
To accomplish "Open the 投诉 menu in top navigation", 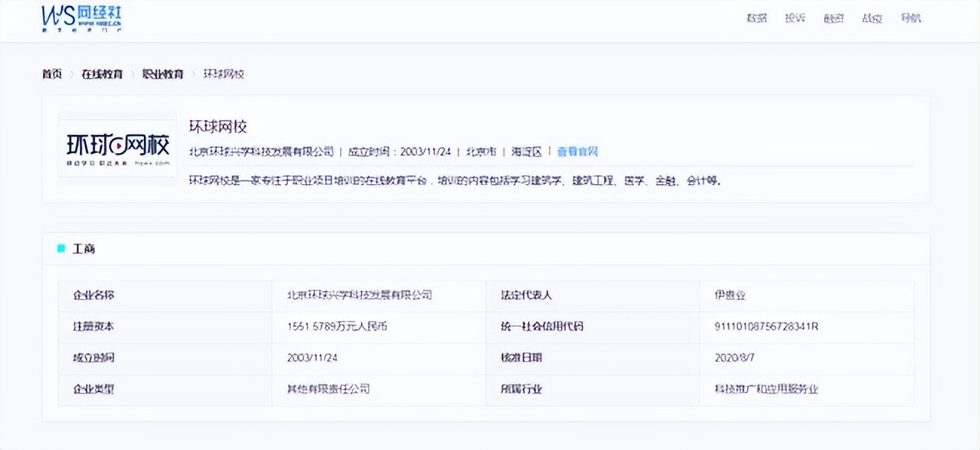I will point(795,19).
